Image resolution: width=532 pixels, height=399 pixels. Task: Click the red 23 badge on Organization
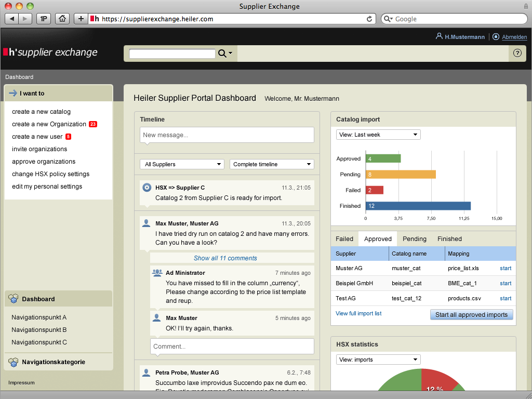(x=93, y=124)
